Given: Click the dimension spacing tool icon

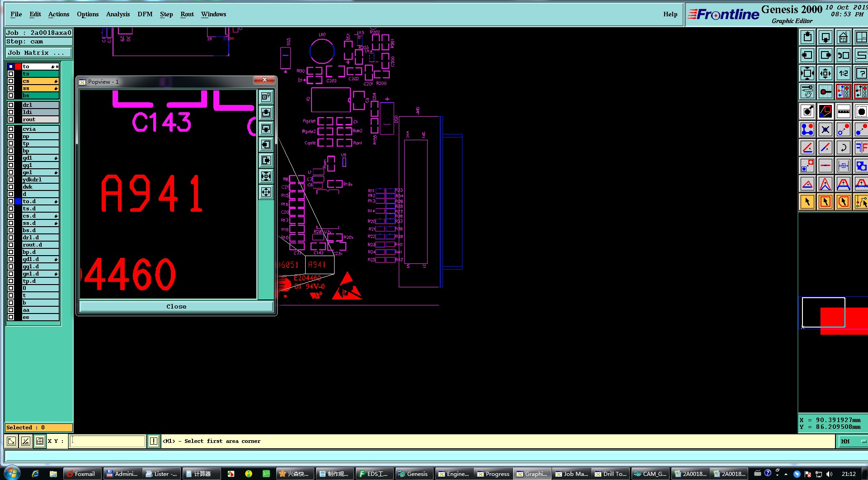Looking at the screenshot, I should pos(844,166).
